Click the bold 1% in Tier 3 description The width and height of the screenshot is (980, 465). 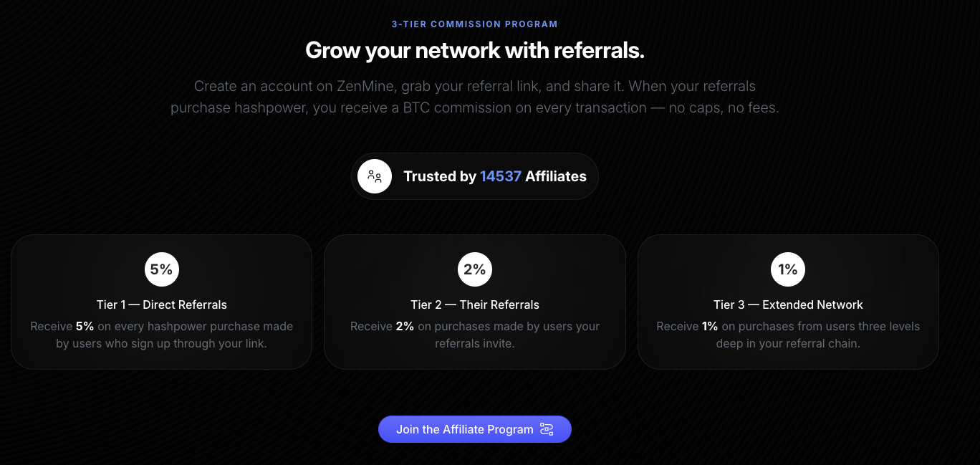[709, 326]
